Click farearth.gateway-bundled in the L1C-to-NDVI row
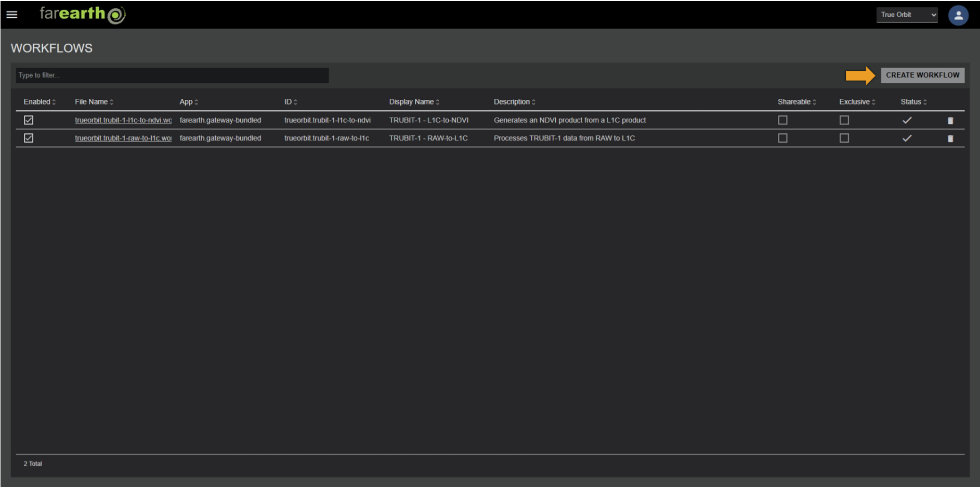This screenshot has height=488, width=980. click(x=220, y=120)
